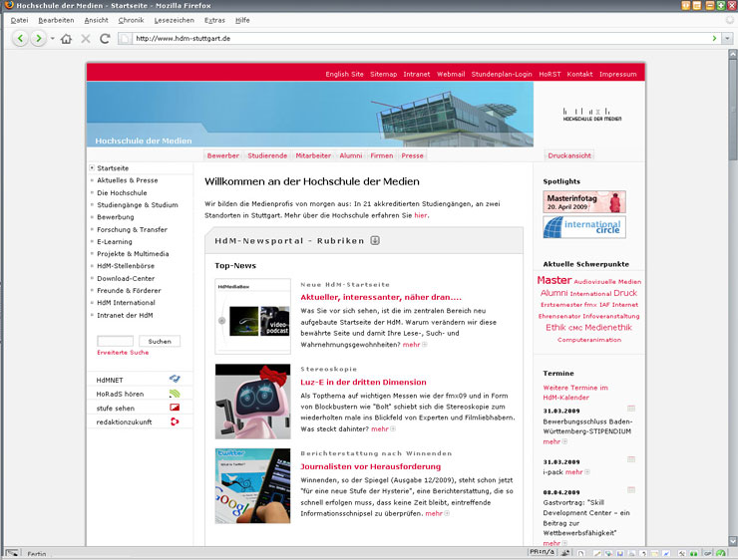The width and height of the screenshot is (738, 560).
Task: Go forward with the green forward arrow
Action: [39, 39]
